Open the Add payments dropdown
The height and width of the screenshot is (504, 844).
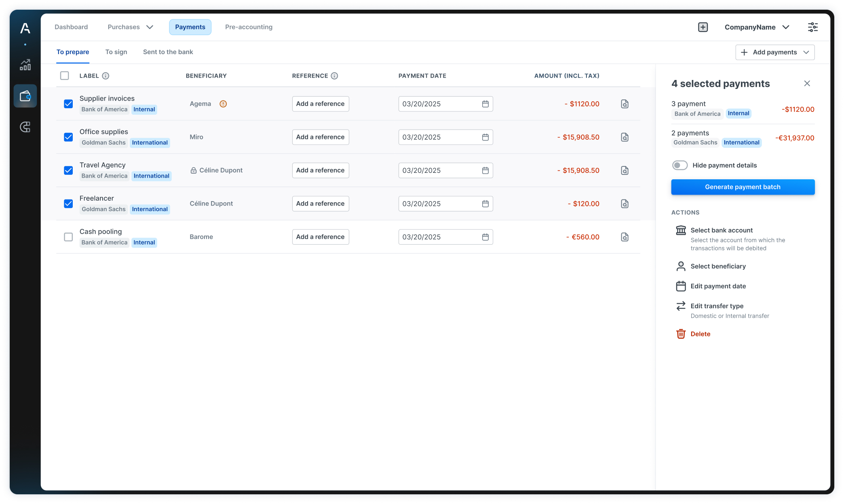point(774,52)
